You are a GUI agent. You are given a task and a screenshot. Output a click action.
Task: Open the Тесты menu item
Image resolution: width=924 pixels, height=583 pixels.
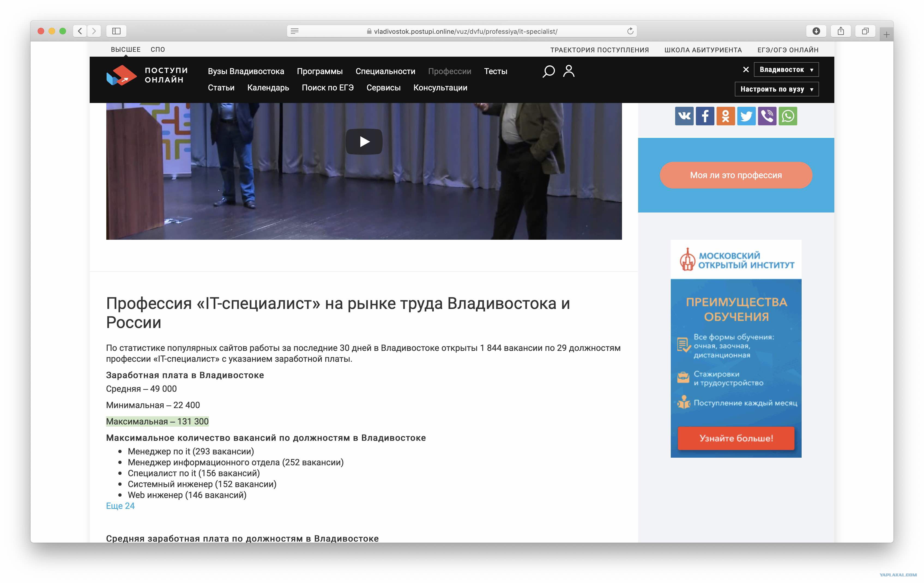(x=496, y=71)
